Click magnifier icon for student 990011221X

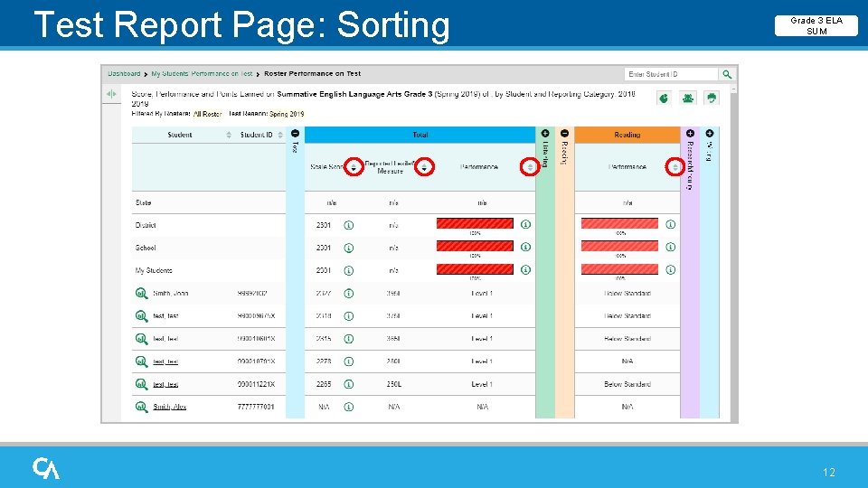click(x=142, y=384)
